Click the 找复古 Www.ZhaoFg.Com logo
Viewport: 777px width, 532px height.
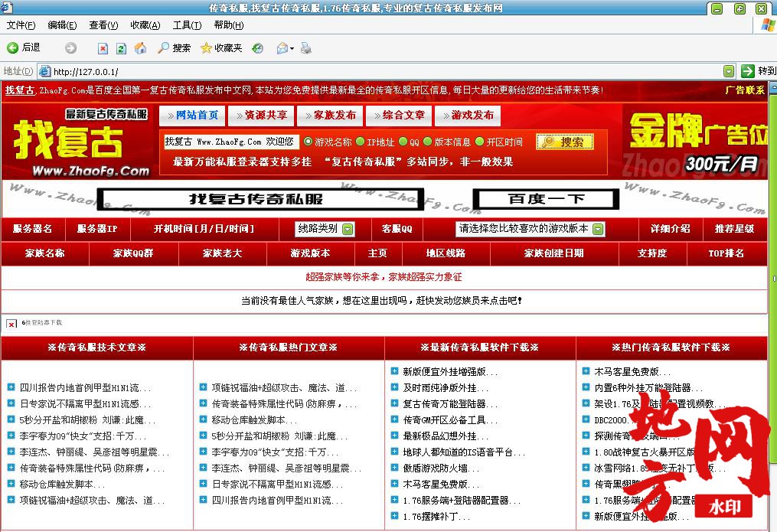pyautogui.click(x=81, y=142)
